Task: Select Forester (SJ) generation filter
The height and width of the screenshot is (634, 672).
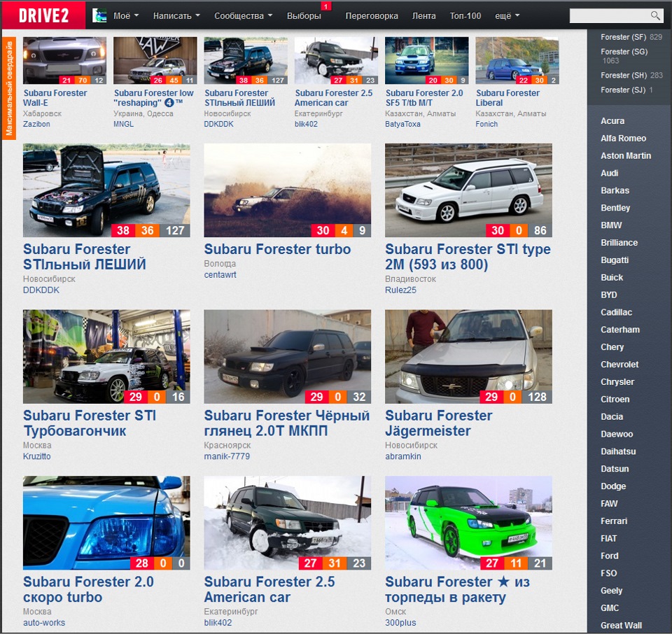Action: click(623, 90)
